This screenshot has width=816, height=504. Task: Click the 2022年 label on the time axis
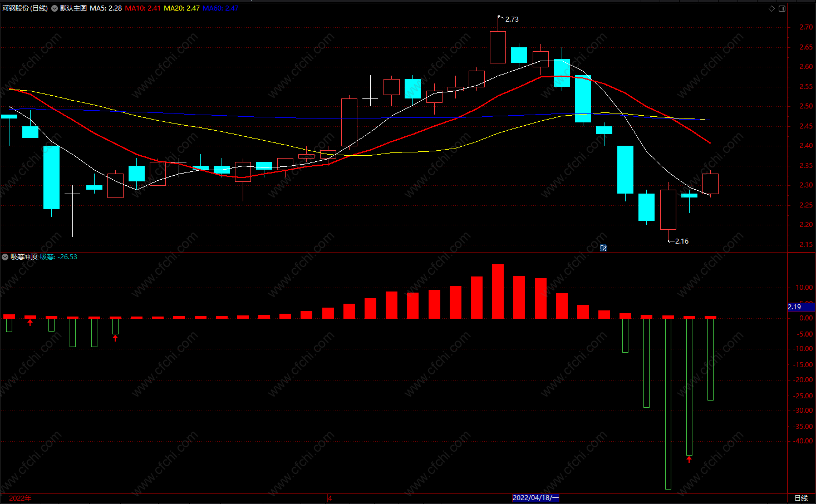pyautogui.click(x=21, y=498)
